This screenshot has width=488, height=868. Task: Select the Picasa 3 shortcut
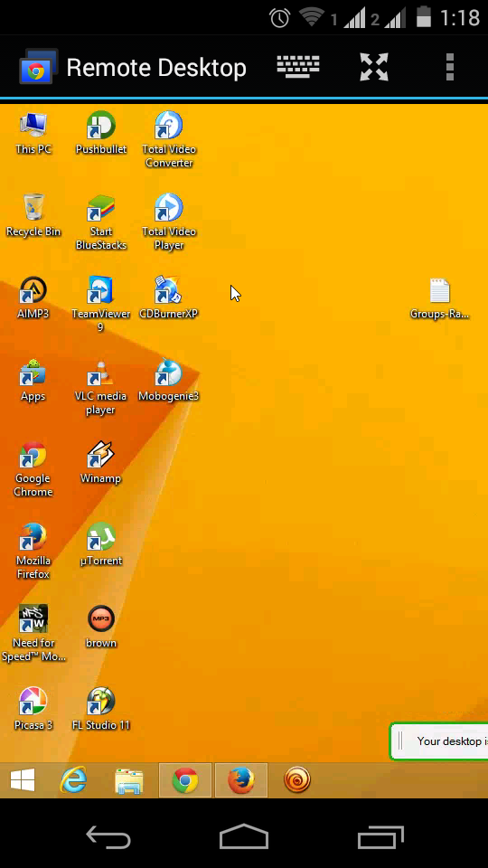(x=33, y=709)
